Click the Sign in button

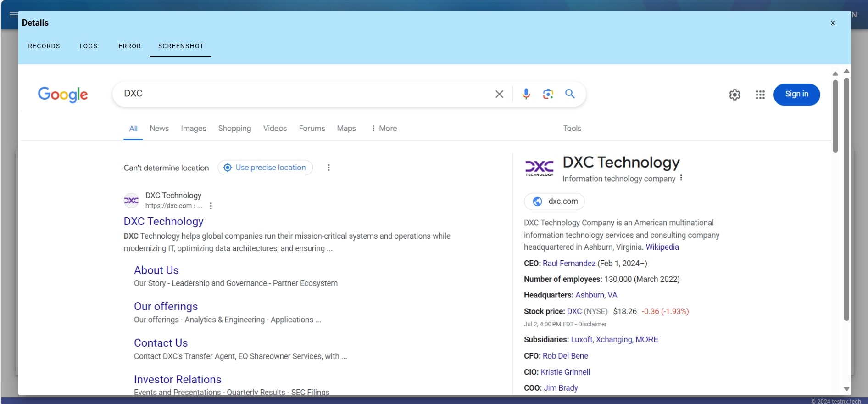[796, 94]
